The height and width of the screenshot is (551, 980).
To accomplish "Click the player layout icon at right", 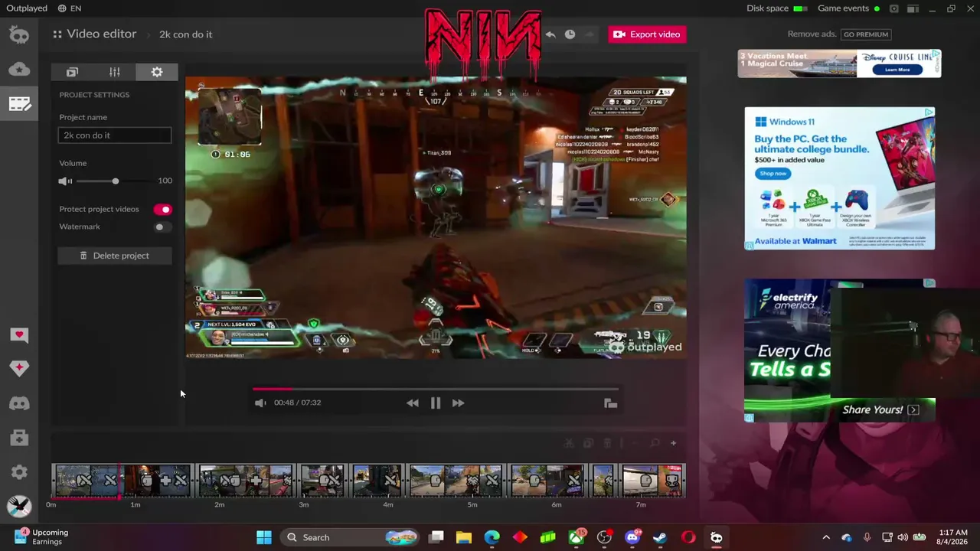I will click(x=610, y=403).
